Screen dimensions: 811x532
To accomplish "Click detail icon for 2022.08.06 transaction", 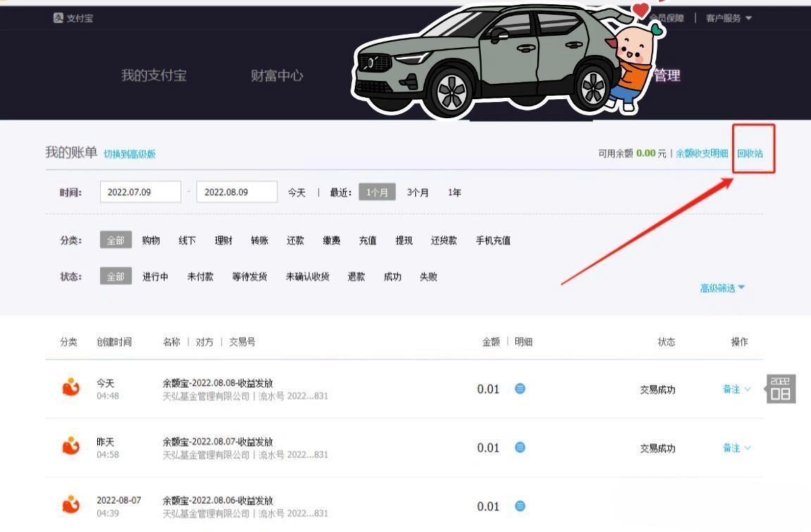I will click(x=520, y=506).
